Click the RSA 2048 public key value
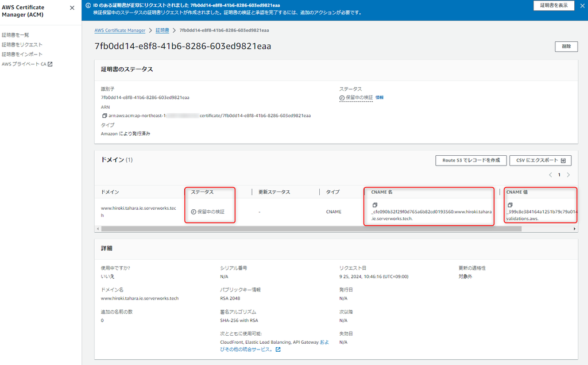Screen dimensions: 588x365 tap(230, 298)
